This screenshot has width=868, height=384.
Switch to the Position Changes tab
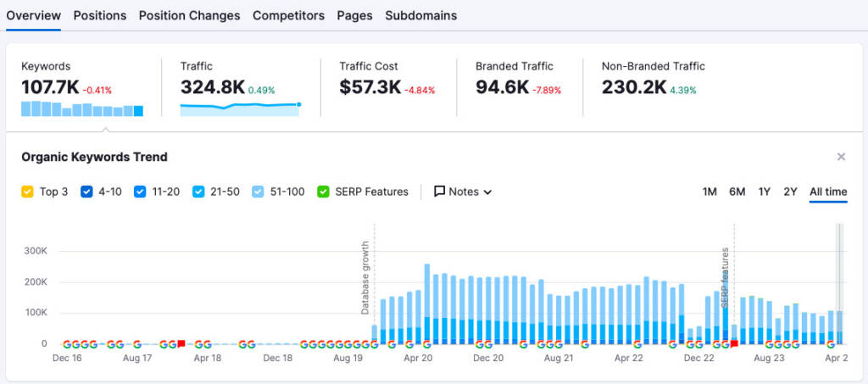click(x=189, y=15)
